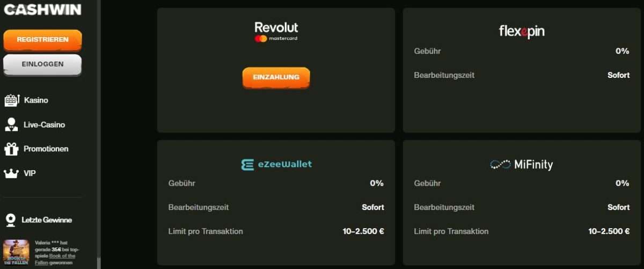The image size is (644, 269).
Task: Click the Letzte Gewinne medal icon
Action: coord(10,220)
